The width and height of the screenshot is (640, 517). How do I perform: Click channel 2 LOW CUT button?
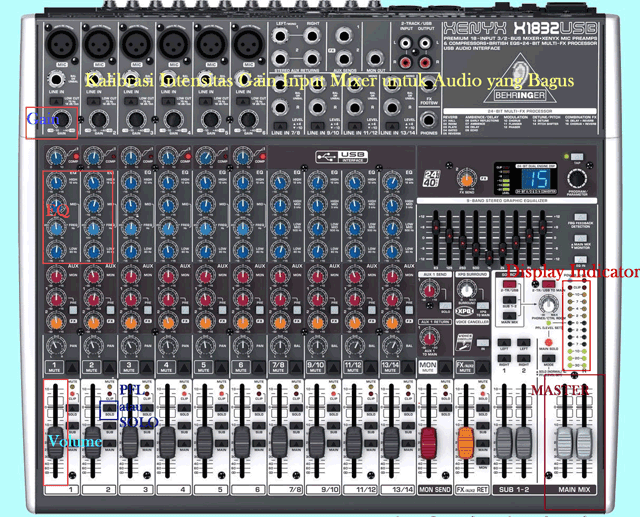[x=93, y=100]
